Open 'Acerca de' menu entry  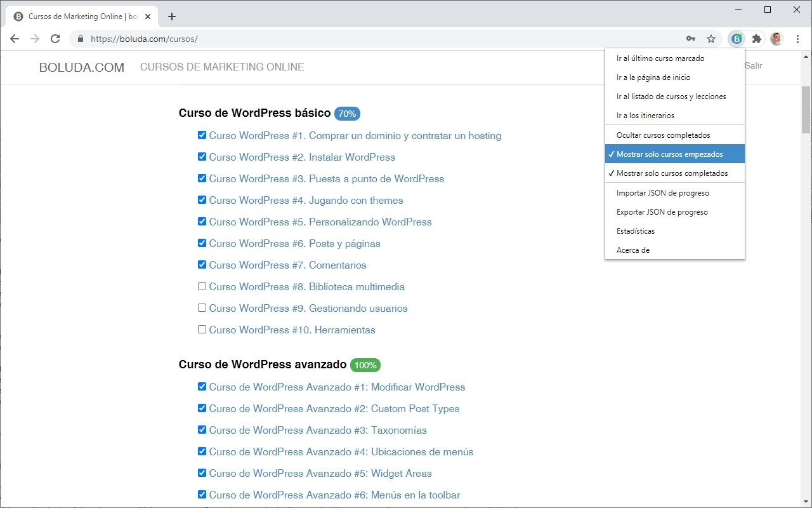(x=675, y=250)
